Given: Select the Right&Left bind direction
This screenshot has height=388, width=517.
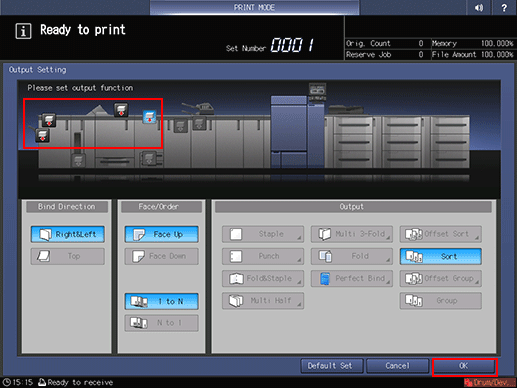Looking at the screenshot, I should coord(68,234).
